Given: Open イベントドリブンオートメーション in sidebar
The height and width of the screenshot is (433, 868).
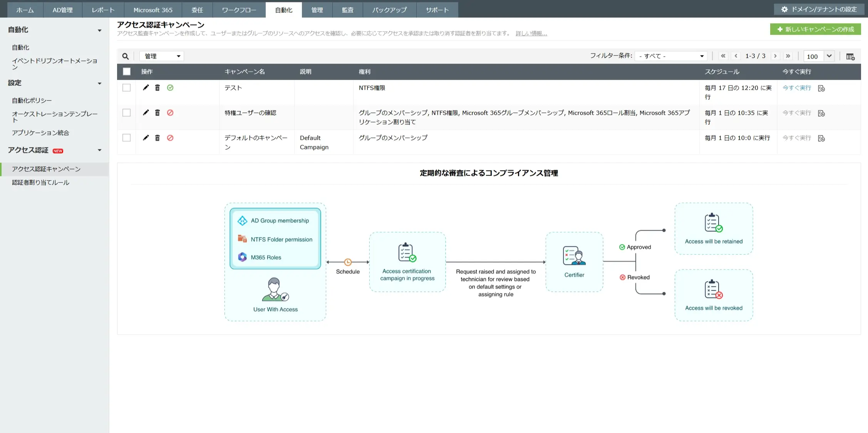Looking at the screenshot, I should (54, 64).
